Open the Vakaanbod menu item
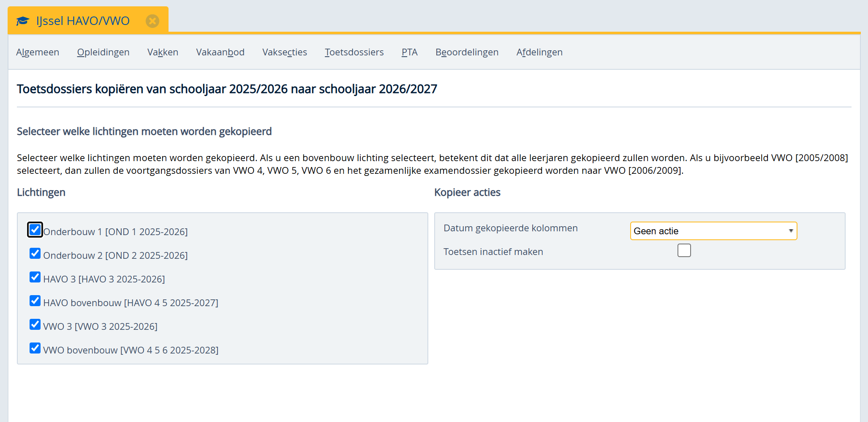This screenshot has height=422, width=868. pos(220,52)
